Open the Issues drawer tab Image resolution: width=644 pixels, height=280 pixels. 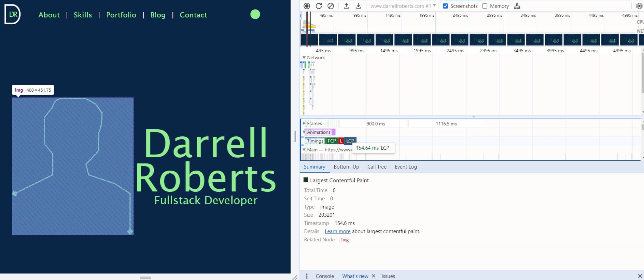point(388,276)
